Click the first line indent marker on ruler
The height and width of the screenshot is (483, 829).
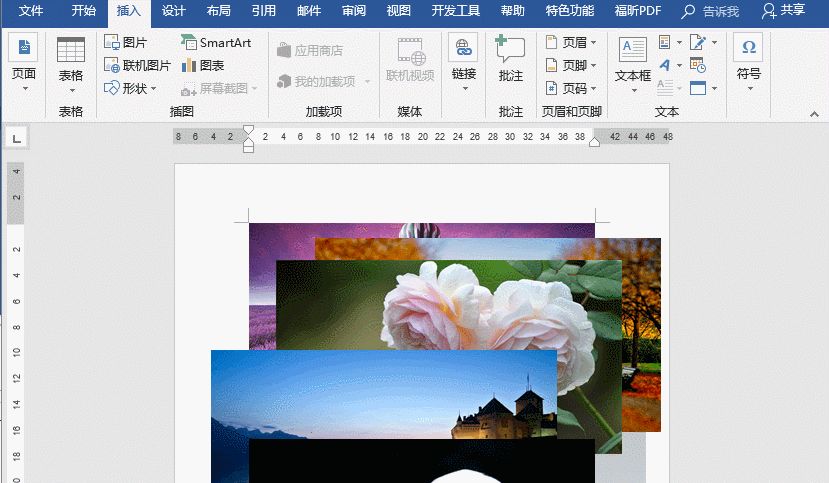coord(248,129)
